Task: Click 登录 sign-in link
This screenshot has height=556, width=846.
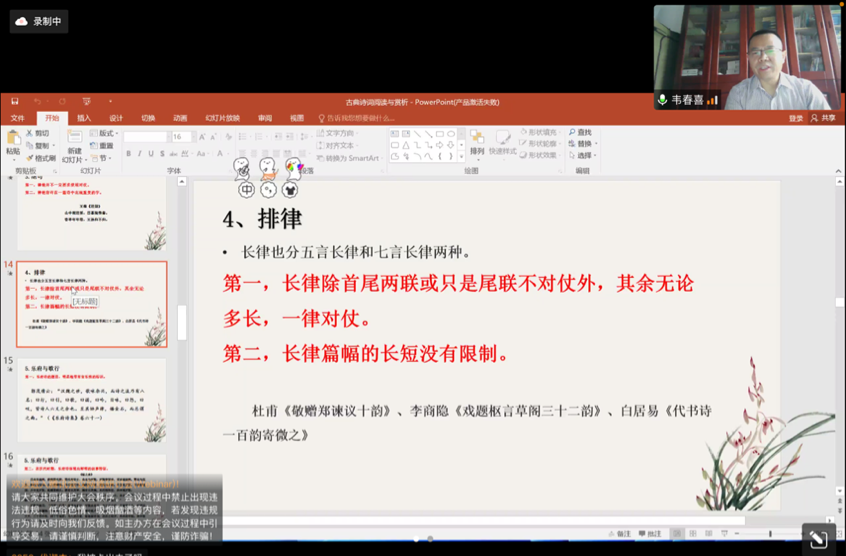Action: [796, 118]
